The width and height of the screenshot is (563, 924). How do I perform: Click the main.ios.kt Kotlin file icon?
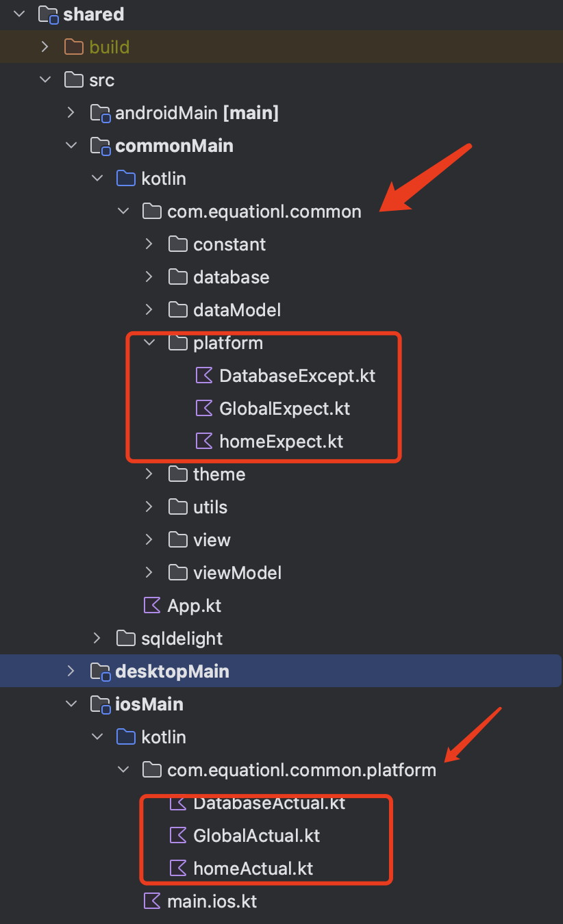(x=152, y=901)
